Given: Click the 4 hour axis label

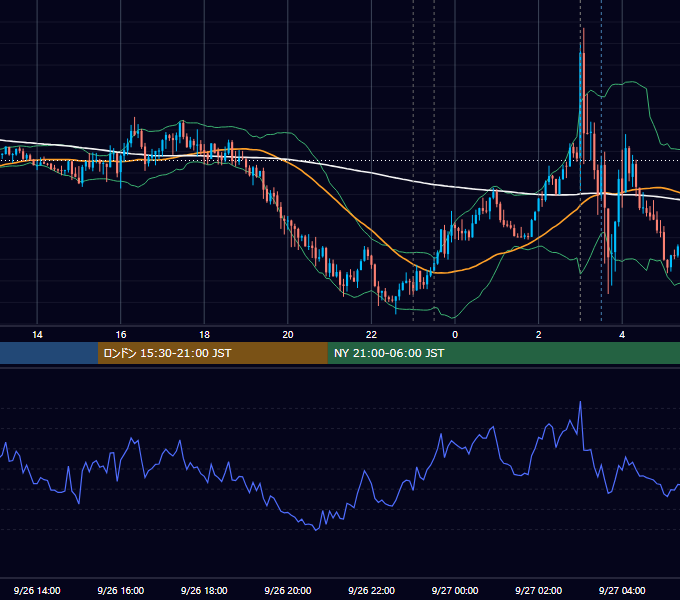Looking at the screenshot, I should (x=622, y=335).
